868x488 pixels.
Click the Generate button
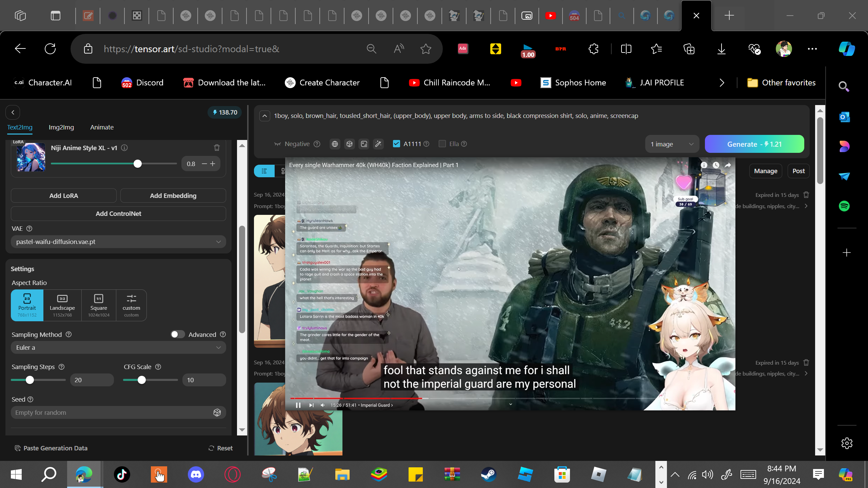click(x=754, y=144)
